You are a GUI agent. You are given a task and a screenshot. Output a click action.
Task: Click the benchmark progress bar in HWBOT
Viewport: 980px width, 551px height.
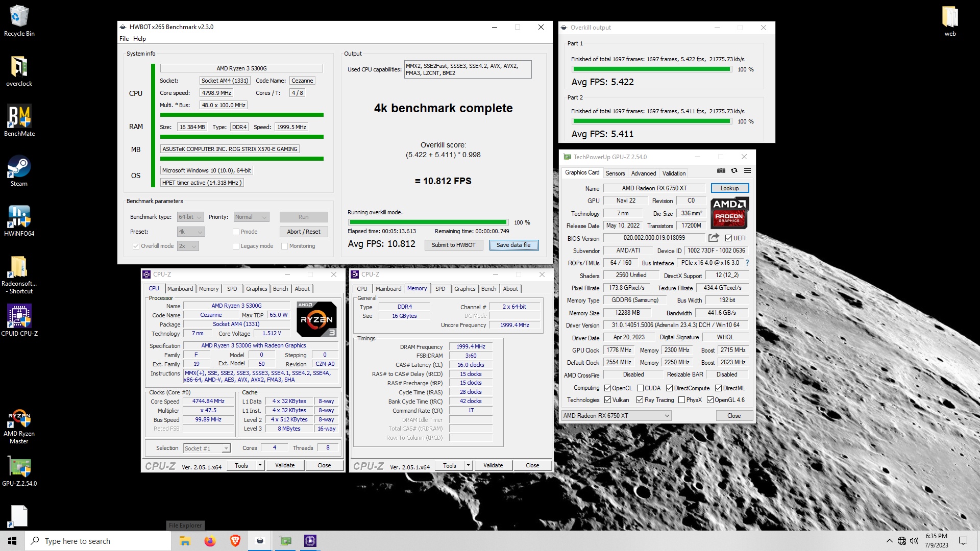tap(428, 222)
